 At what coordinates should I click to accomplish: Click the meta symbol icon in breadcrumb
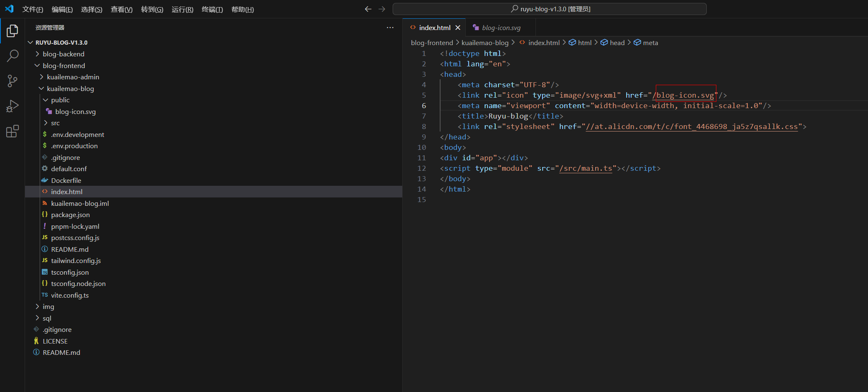637,43
